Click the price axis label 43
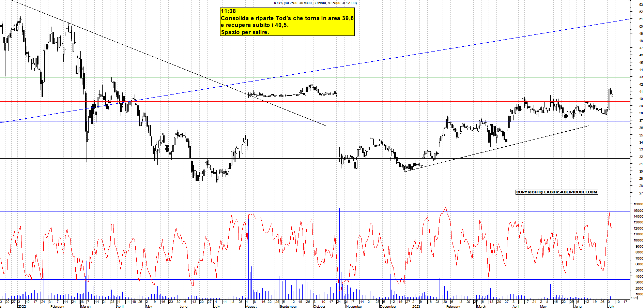Image resolution: width=644 pixels, height=308 pixels. (x=641, y=77)
